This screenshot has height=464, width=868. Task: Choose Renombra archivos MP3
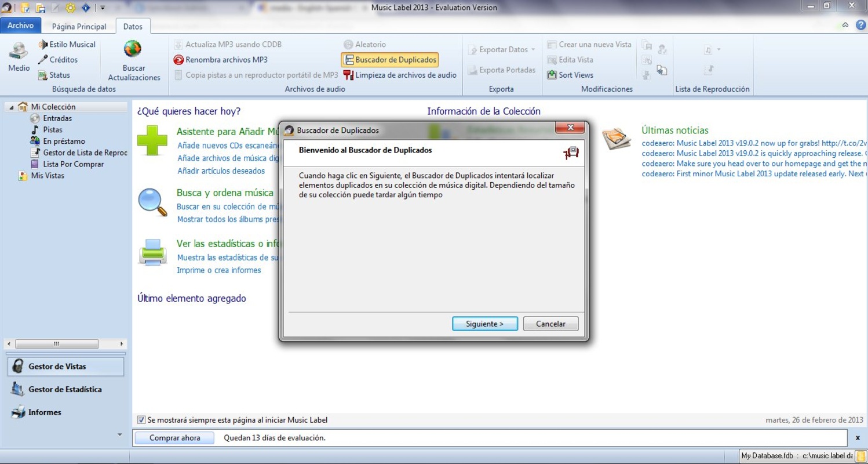pos(221,60)
